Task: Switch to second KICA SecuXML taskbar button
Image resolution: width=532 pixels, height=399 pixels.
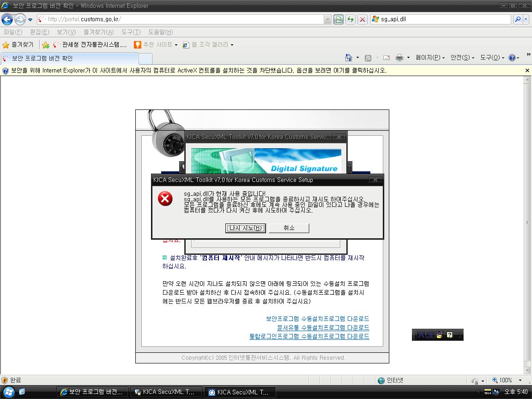Action: (x=240, y=392)
